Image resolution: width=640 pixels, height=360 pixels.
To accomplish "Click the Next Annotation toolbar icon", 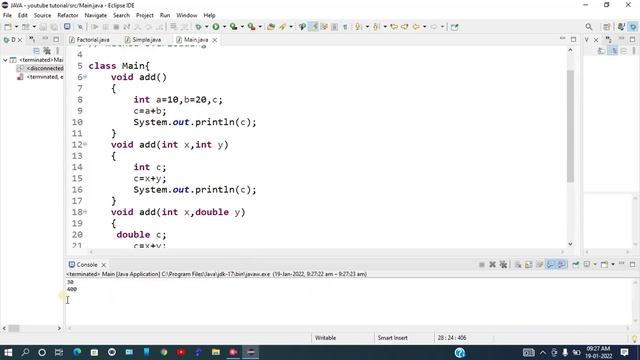I will pyautogui.click(x=358, y=27).
